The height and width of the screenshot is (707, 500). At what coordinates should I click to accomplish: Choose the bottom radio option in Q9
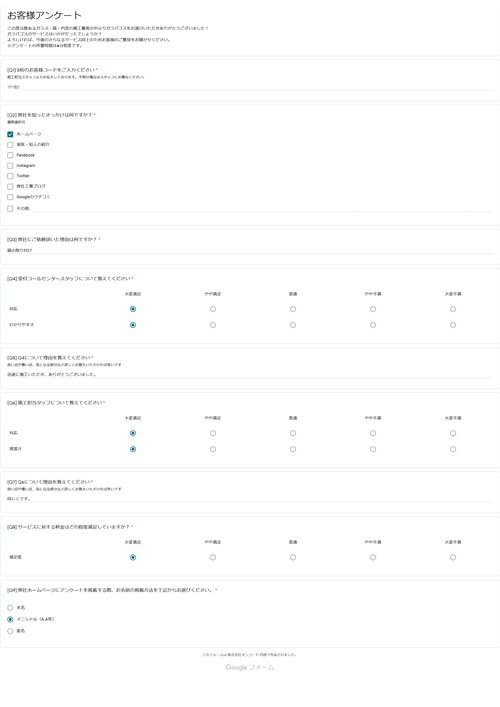pos(10,631)
